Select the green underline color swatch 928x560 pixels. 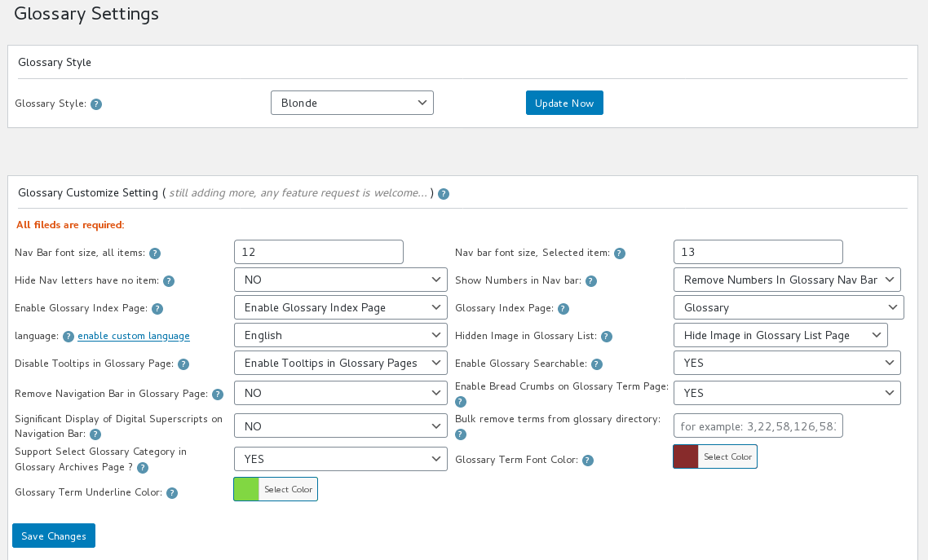pos(246,489)
